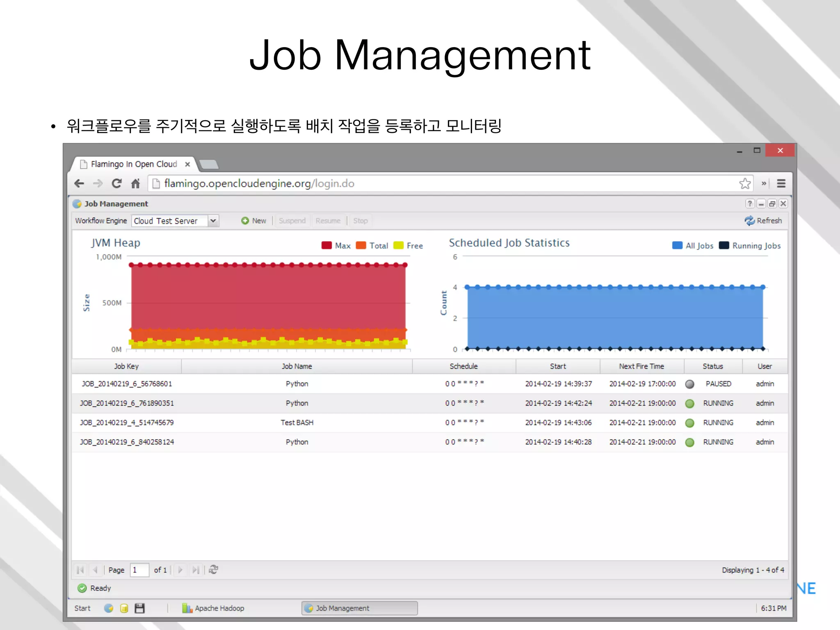Click the grid refresh paging icon

click(x=213, y=570)
